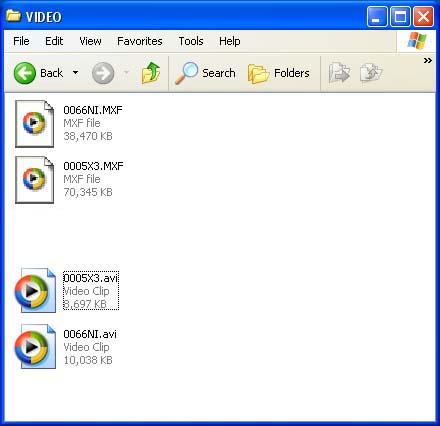Open the Forward history dropdown arrow
The height and width of the screenshot is (426, 440).
pyautogui.click(x=126, y=73)
